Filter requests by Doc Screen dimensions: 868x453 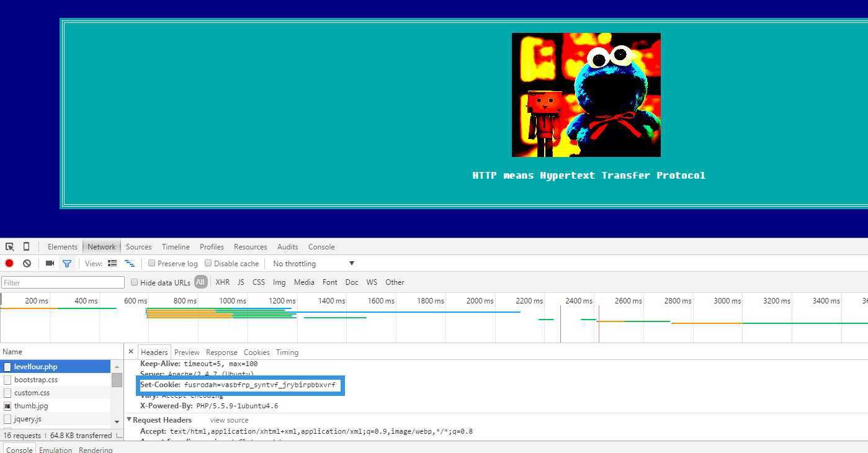(x=352, y=282)
